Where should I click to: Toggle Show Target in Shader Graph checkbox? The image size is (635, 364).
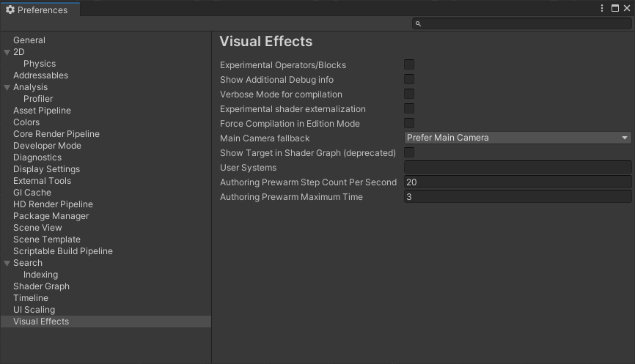(409, 152)
